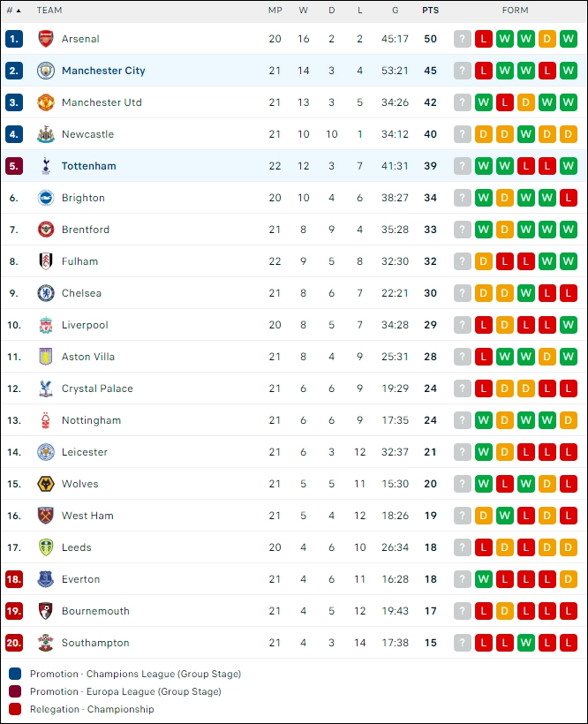Sort standings by MP column header
Screen dimensions: 588x724
(275, 11)
